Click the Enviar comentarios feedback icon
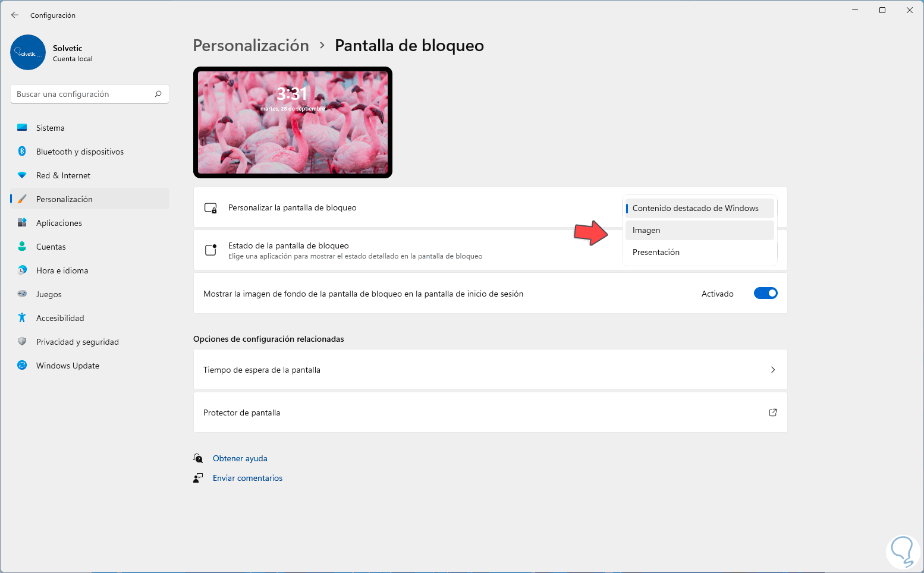 [198, 478]
